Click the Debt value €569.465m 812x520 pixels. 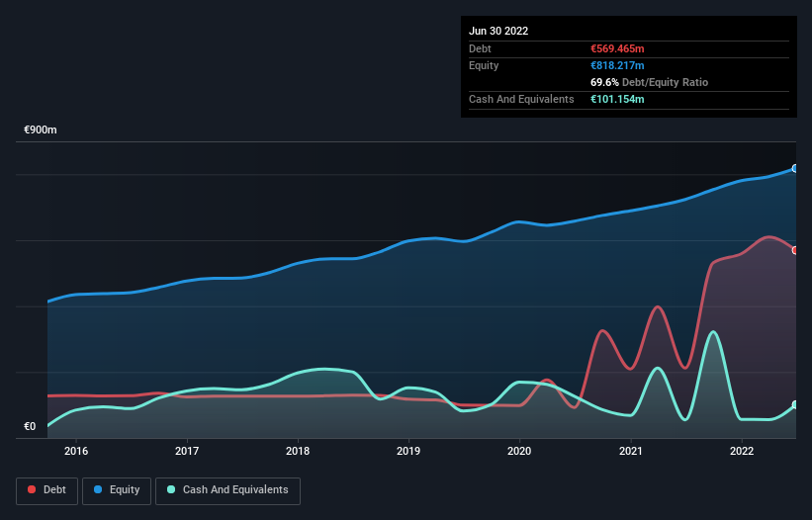tap(617, 48)
